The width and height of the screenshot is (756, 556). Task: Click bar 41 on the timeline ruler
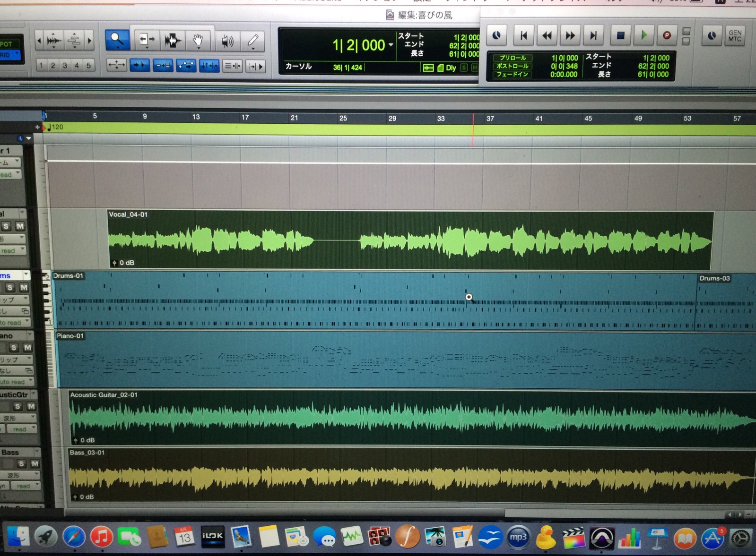[539, 119]
